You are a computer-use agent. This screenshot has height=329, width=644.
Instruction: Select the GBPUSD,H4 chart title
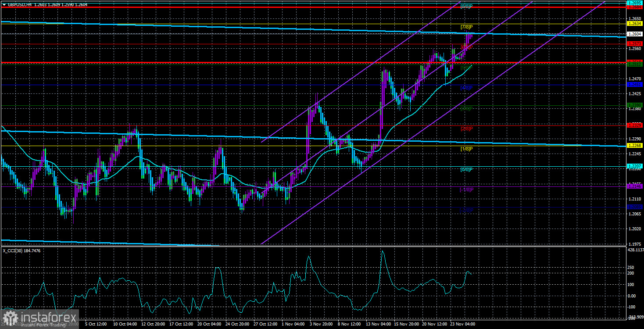(x=19, y=4)
